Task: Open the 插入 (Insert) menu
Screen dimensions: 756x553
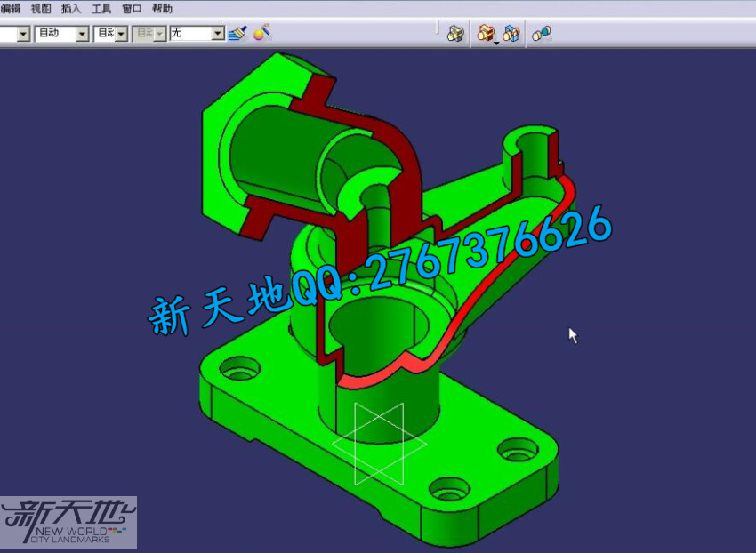Action: (71, 8)
